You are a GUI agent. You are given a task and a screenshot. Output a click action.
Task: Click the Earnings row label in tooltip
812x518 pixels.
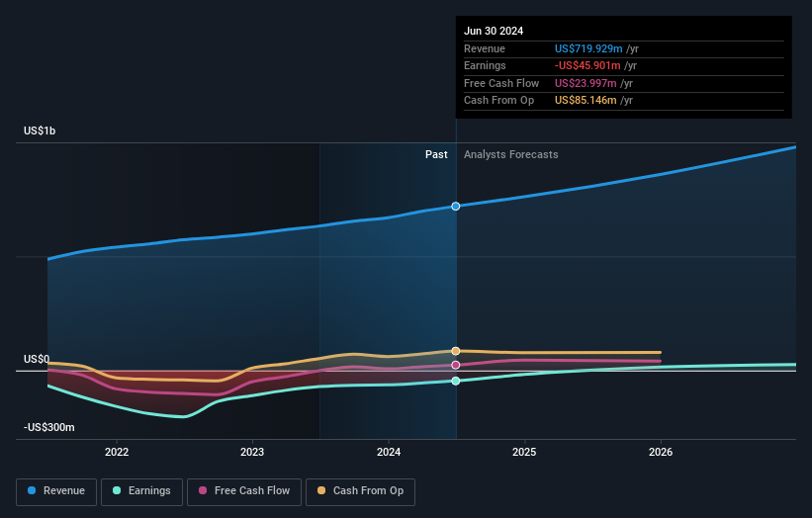tap(485, 65)
